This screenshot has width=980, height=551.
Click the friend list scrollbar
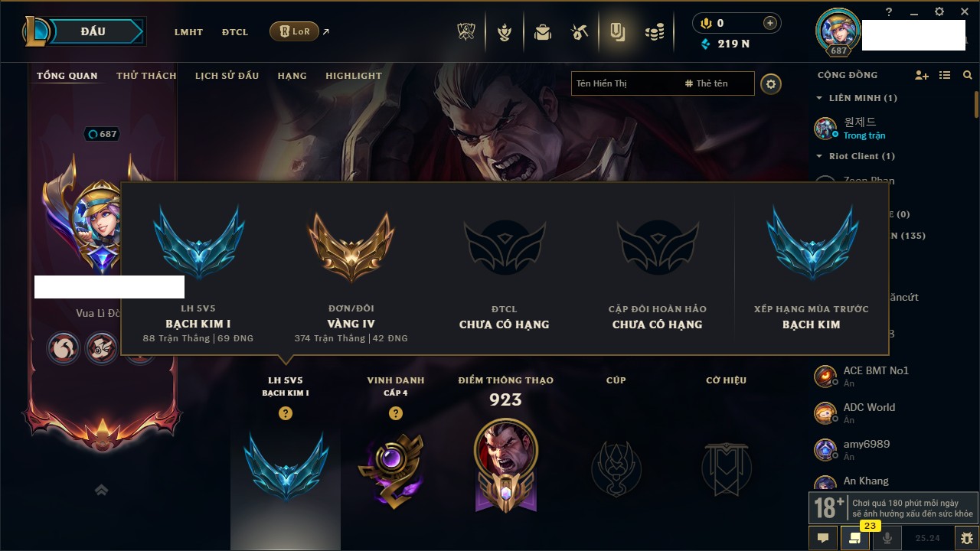coord(976,105)
